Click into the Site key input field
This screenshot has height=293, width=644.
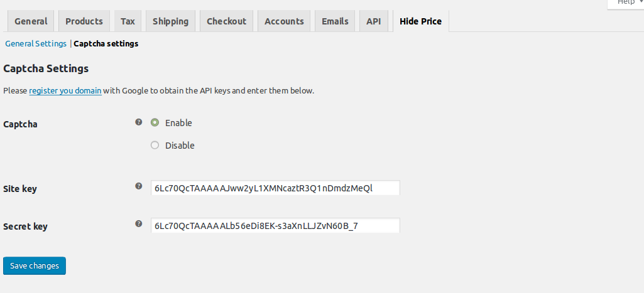pos(275,188)
